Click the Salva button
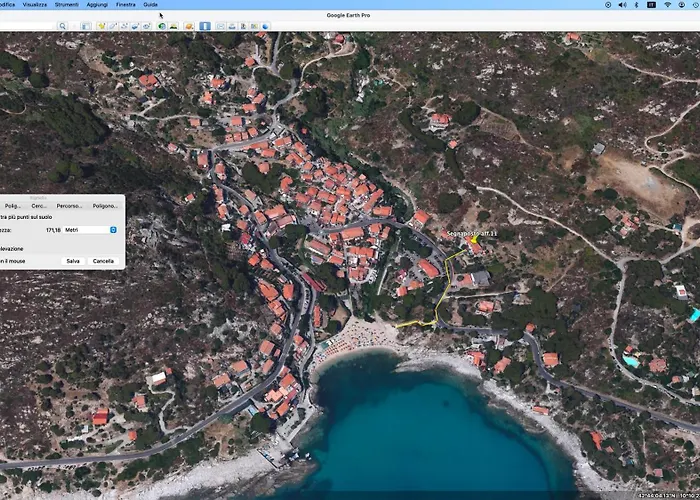The width and height of the screenshot is (700, 500). point(73,261)
